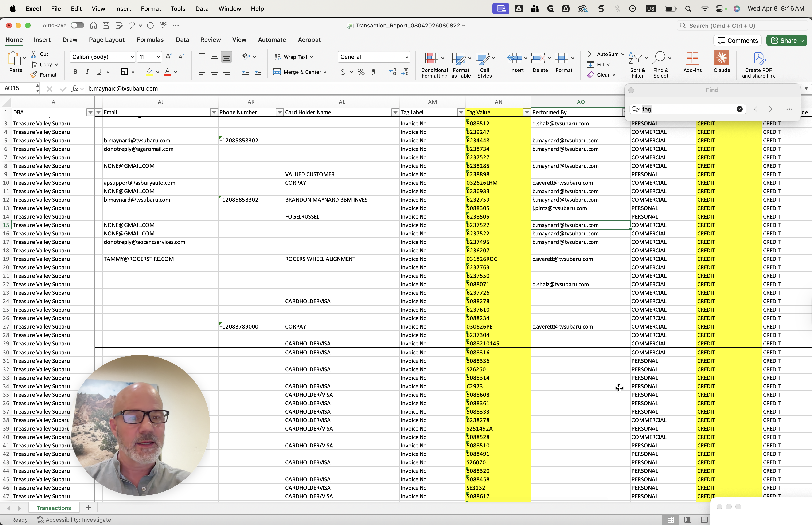The height and width of the screenshot is (525, 812).
Task: Click the Undo arrow icon
Action: tap(131, 25)
